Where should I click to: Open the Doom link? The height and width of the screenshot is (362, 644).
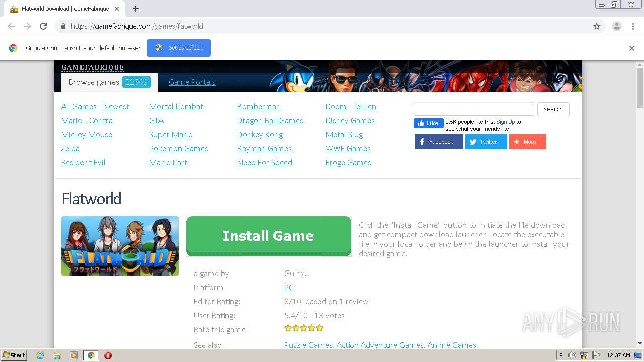pos(336,107)
